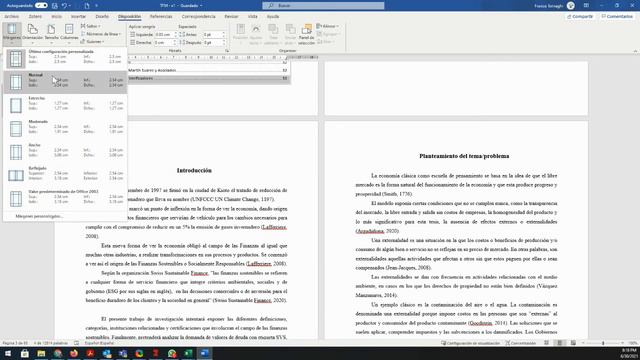Switch to the print layout view icon

(560, 343)
